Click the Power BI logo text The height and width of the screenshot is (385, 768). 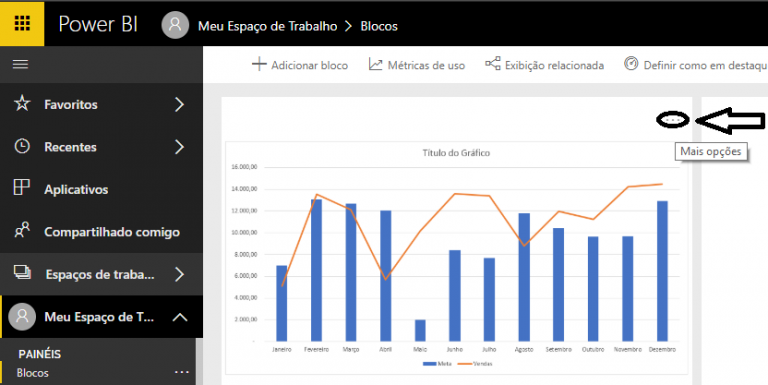(x=98, y=24)
